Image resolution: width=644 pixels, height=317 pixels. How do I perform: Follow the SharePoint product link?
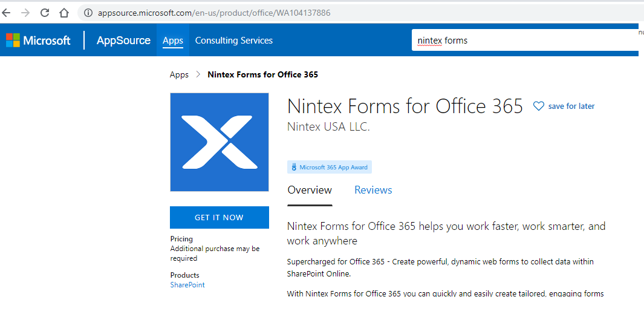pyautogui.click(x=187, y=285)
